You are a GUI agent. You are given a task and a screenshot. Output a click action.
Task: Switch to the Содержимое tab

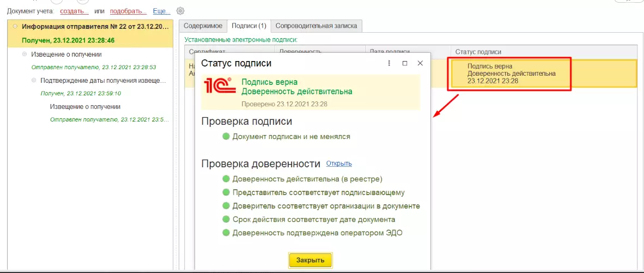coord(203,26)
